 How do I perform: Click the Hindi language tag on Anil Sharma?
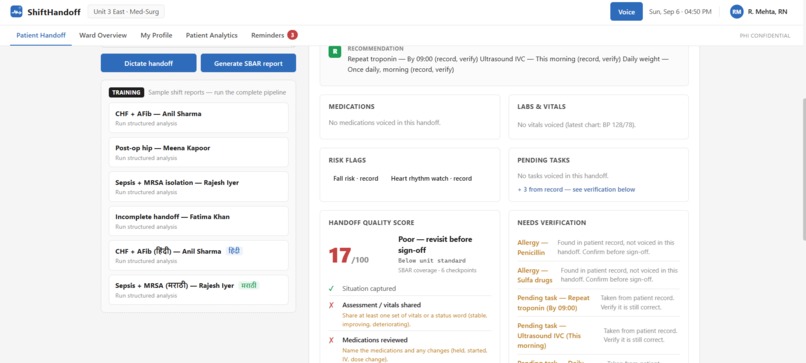tap(234, 251)
